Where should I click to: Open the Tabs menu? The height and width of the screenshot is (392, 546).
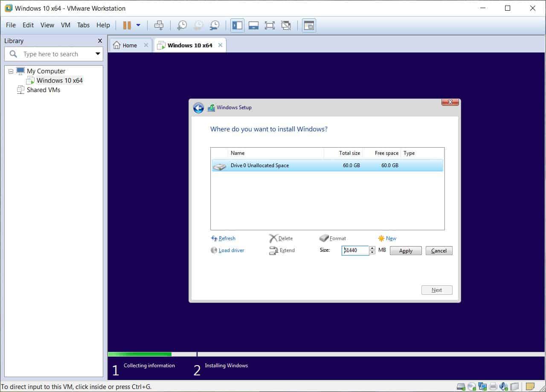(83, 25)
